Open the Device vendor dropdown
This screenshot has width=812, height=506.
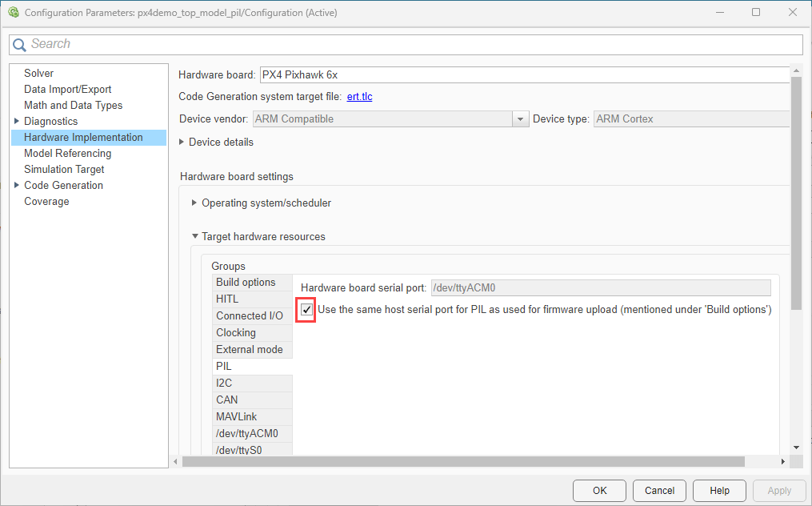(x=521, y=119)
